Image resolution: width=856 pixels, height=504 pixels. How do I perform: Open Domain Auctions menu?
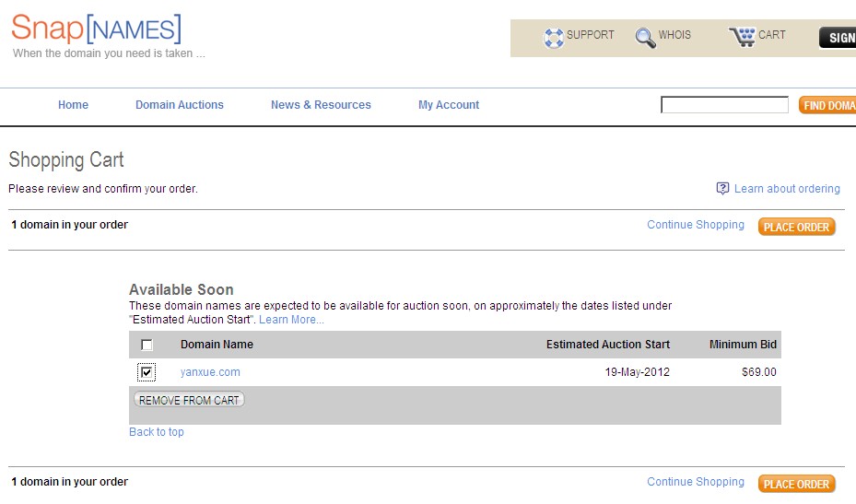pyautogui.click(x=180, y=105)
